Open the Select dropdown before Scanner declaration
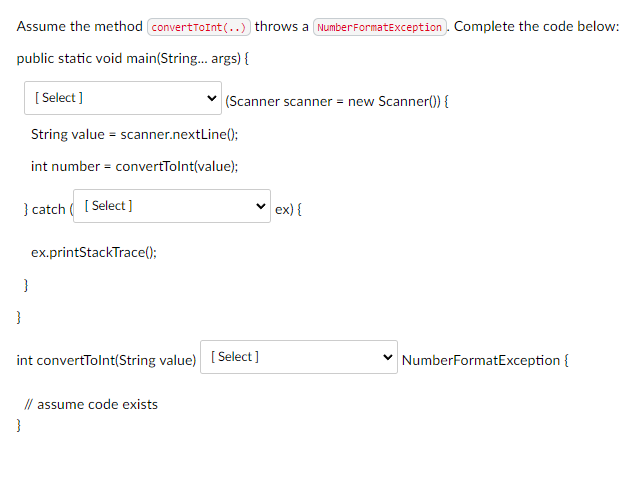The height and width of the screenshot is (500, 637). [123, 98]
